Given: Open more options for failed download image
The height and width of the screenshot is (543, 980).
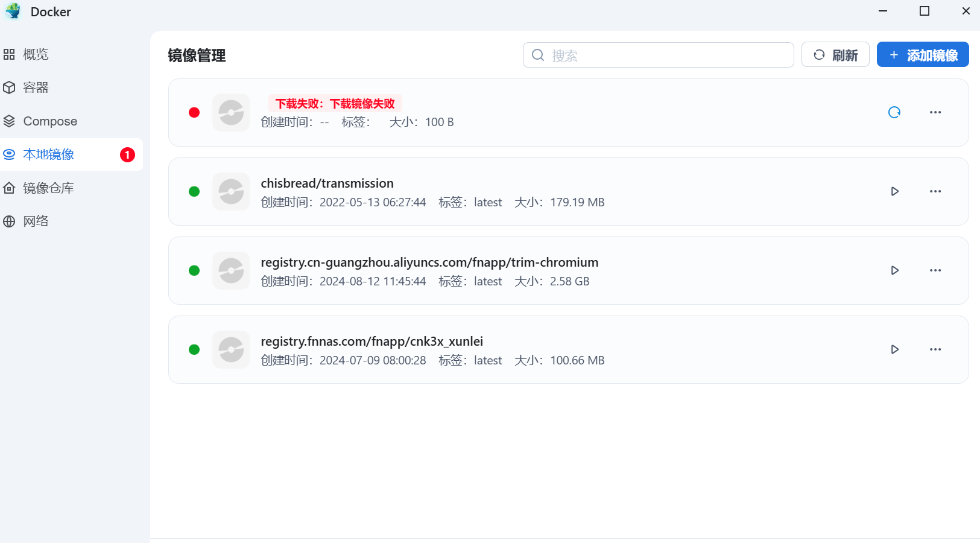Looking at the screenshot, I should [x=935, y=112].
